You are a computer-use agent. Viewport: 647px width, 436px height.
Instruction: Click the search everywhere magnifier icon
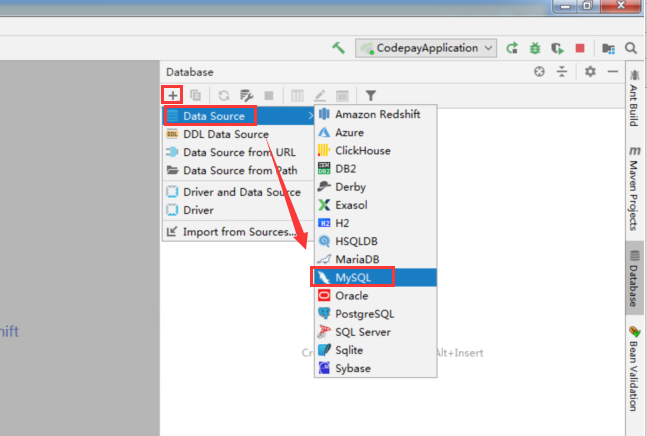click(630, 48)
